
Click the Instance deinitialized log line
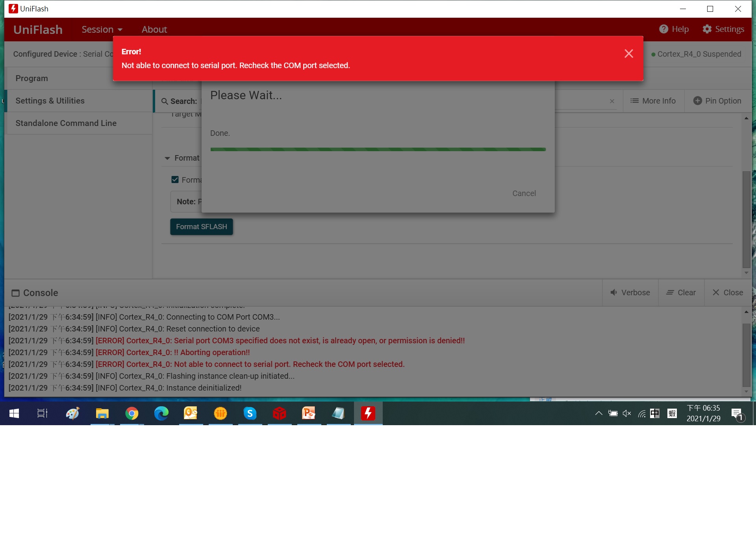(x=125, y=388)
